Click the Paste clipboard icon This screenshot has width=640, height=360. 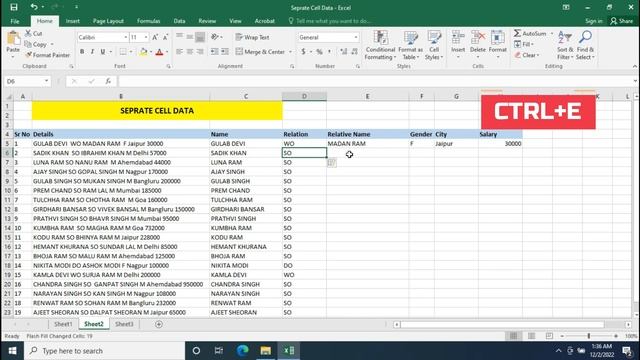[x=13, y=38]
